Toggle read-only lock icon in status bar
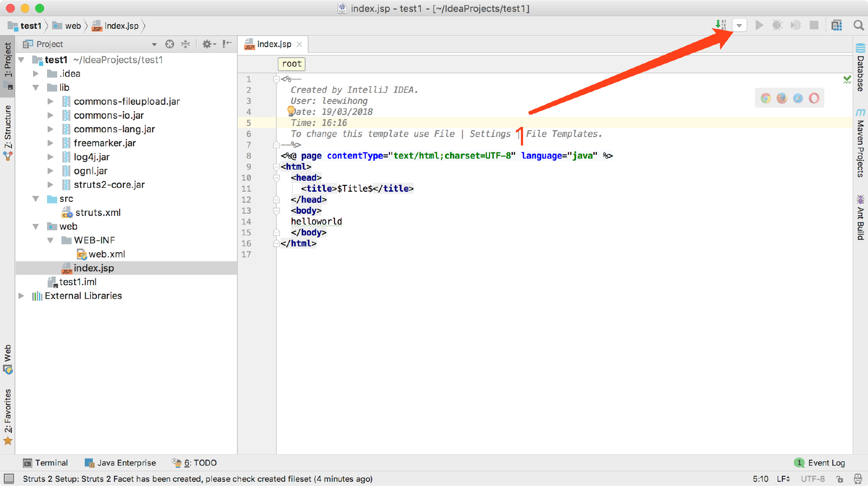 pos(840,479)
